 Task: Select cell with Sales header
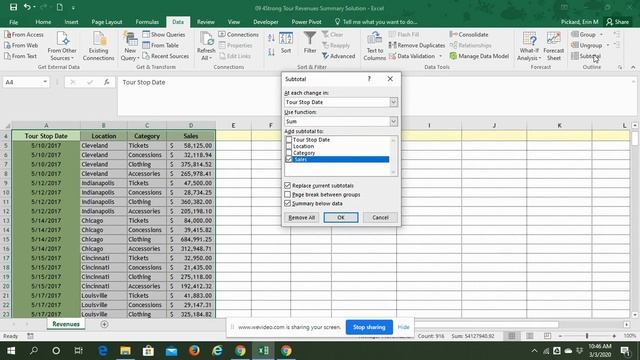(191, 136)
